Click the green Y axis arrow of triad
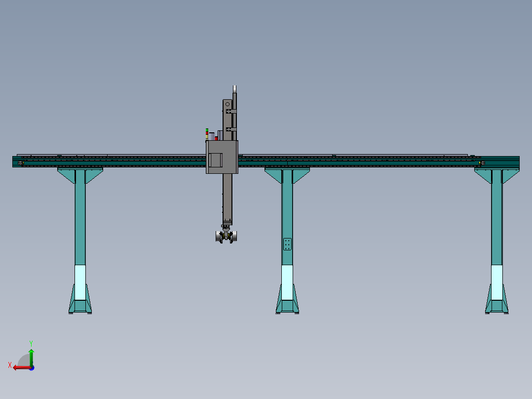 point(31,357)
